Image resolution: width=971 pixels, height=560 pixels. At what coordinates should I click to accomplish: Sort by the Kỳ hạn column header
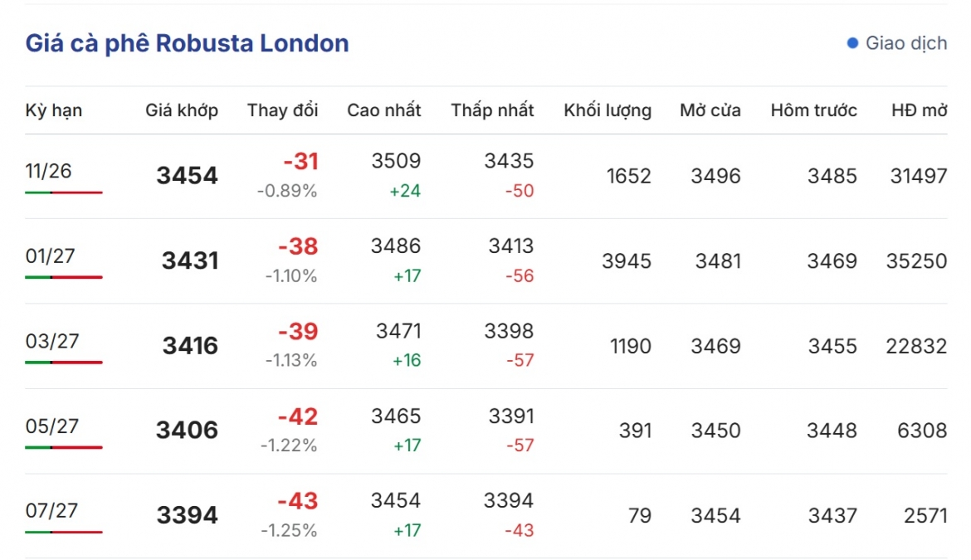[x=53, y=110]
